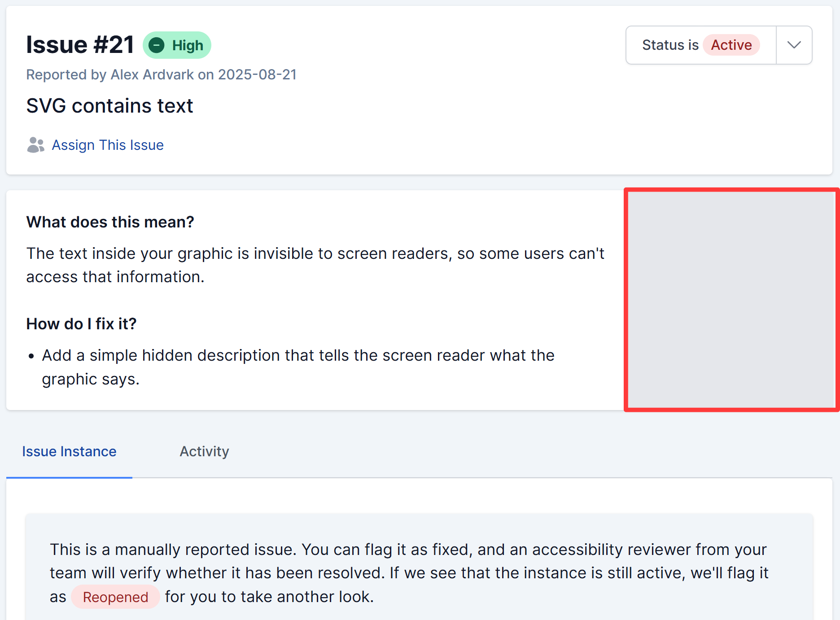Click inside the manually reported issue notice
Screen dimensions: 840x620
coord(404,572)
